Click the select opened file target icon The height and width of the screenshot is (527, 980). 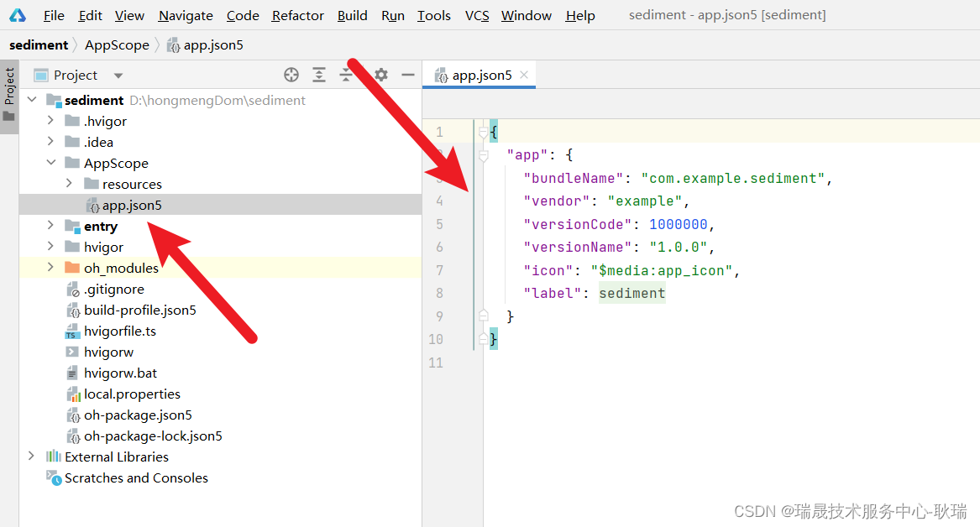point(291,75)
